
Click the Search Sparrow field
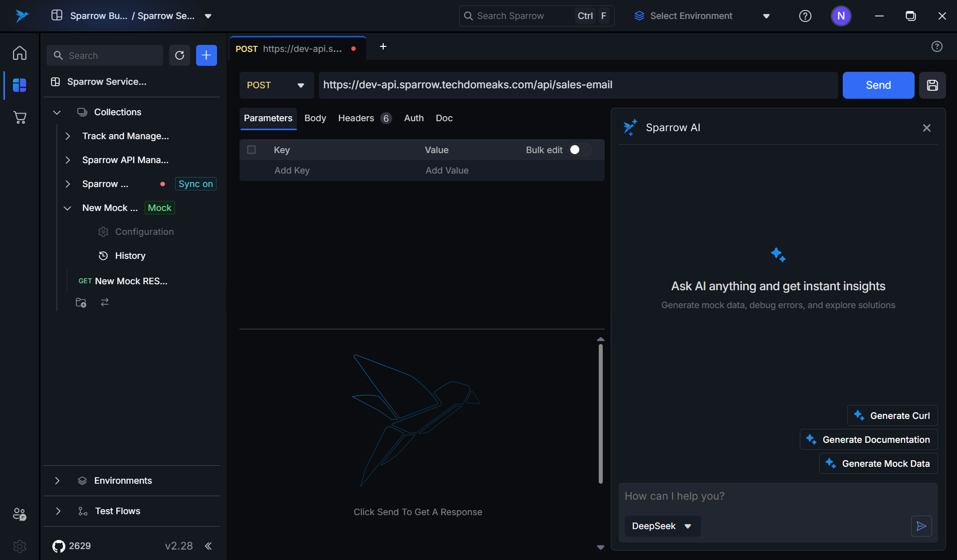pos(536,16)
